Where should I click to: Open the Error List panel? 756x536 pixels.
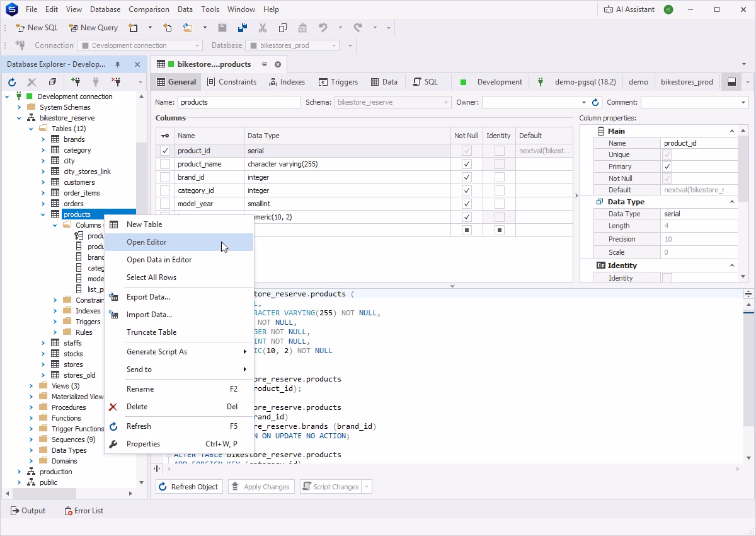point(84,511)
